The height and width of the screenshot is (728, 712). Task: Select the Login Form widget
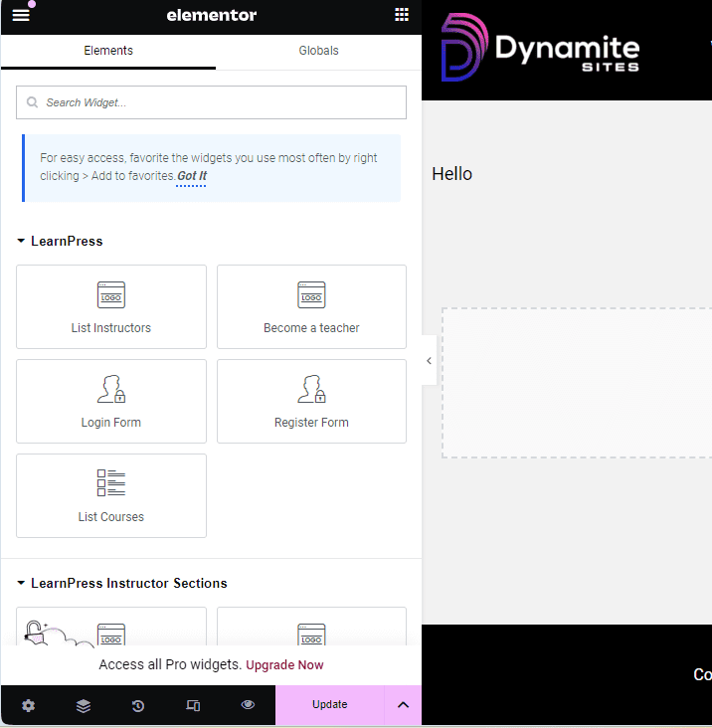111,401
